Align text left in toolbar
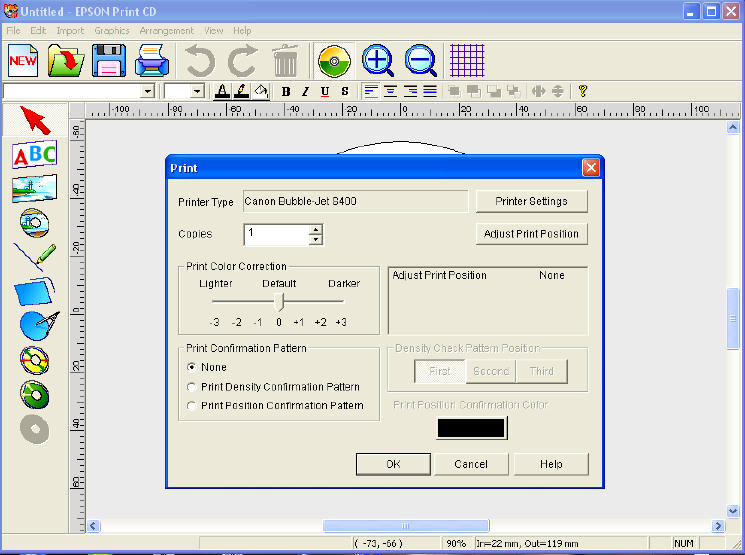The height and width of the screenshot is (555, 745). tap(371, 91)
